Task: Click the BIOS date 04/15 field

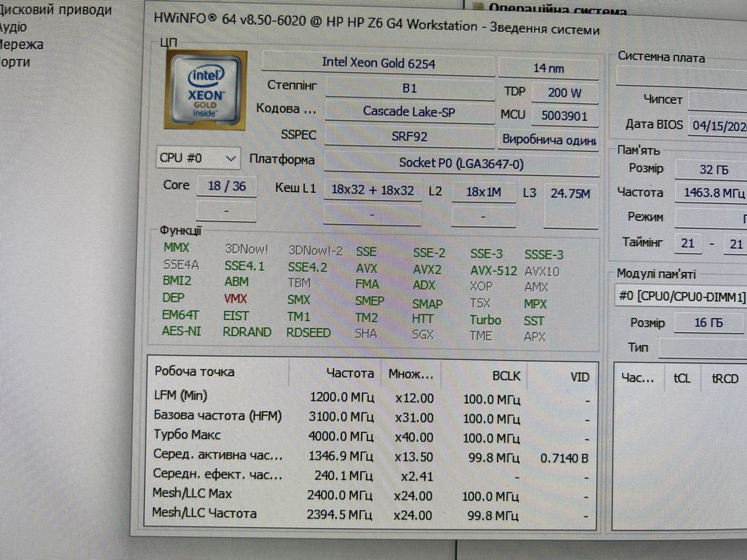Action: pyautogui.click(x=717, y=126)
